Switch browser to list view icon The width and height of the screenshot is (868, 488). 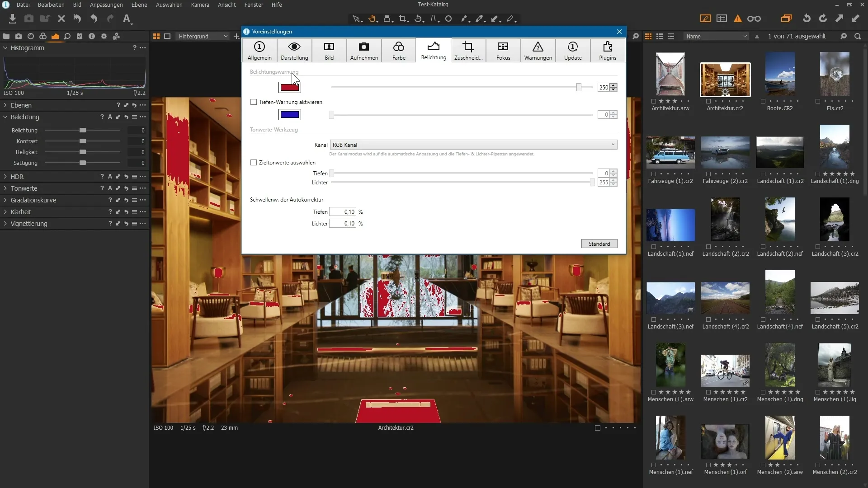660,36
